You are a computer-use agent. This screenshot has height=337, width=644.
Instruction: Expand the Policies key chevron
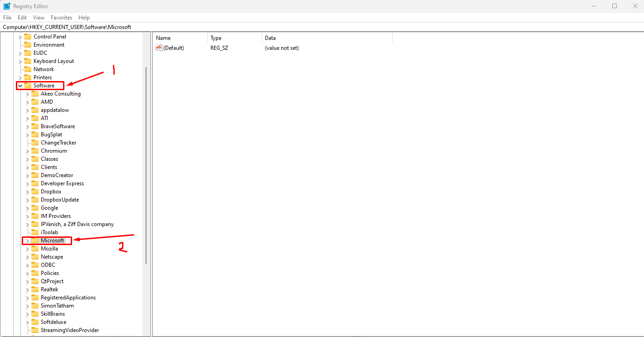[x=27, y=273]
